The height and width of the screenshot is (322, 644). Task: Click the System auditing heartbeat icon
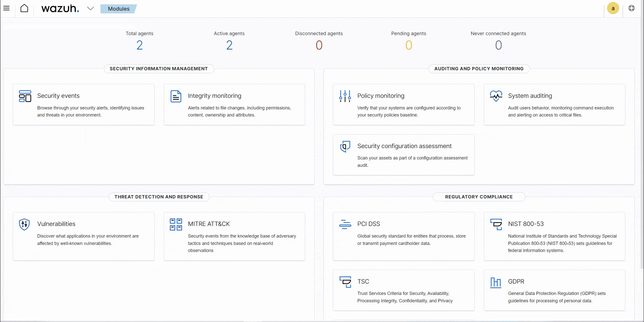496,96
